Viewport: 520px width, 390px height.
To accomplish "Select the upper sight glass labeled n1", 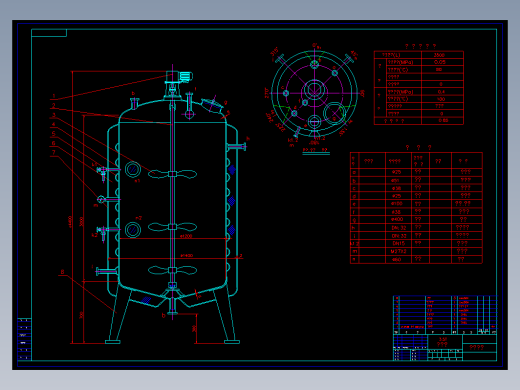I will click(133, 170).
